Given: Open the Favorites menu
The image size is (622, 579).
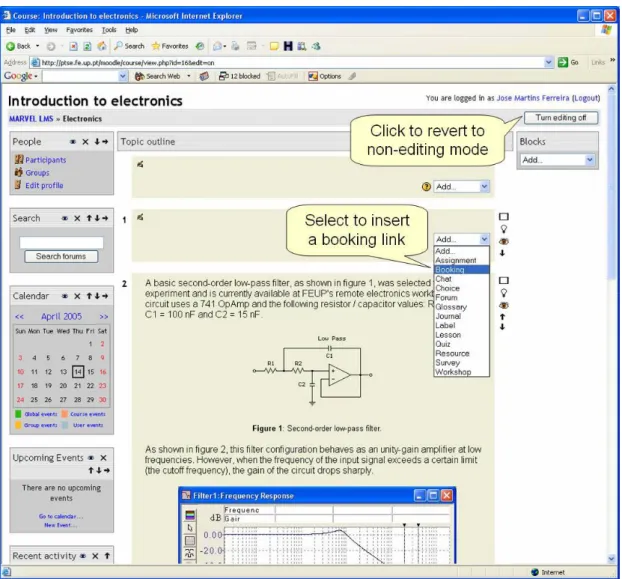Looking at the screenshot, I should point(79,30).
